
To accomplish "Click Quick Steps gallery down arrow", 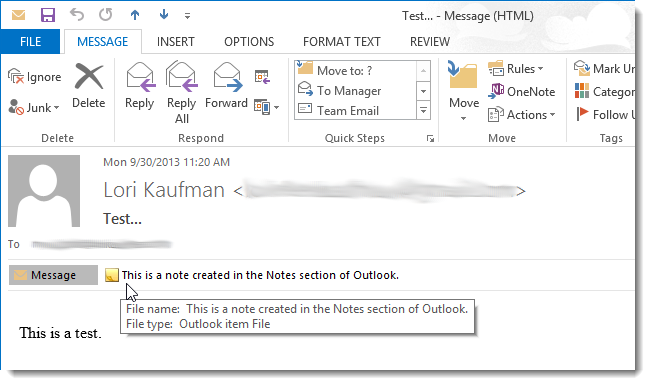I will 423,91.
